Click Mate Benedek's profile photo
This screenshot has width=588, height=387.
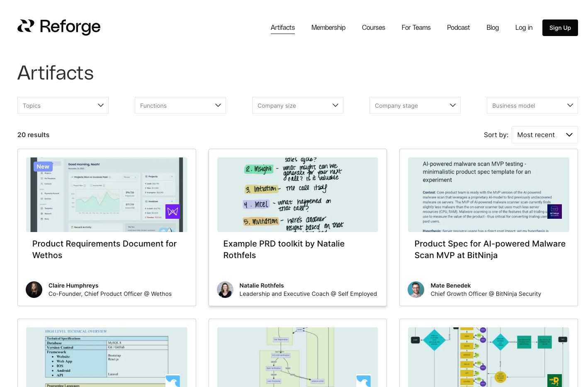416,290
